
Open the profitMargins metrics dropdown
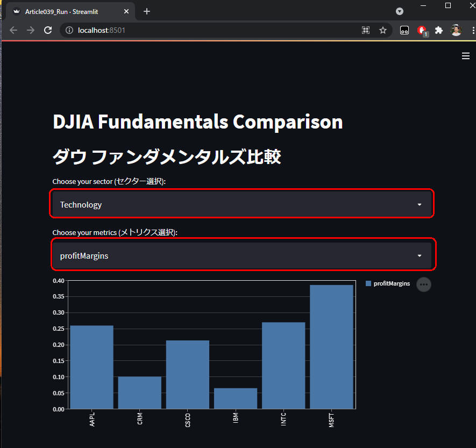pyautogui.click(x=241, y=255)
